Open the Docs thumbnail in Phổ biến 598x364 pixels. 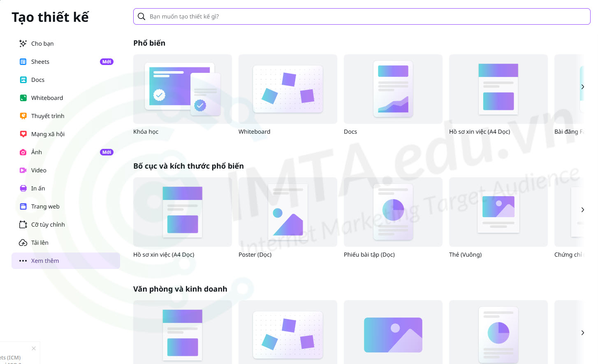pyautogui.click(x=393, y=89)
